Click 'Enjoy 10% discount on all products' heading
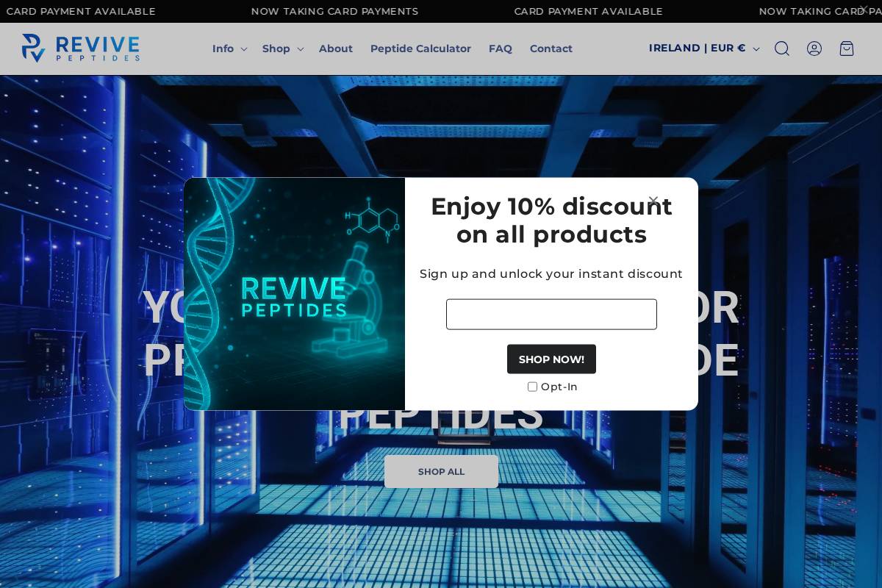Image resolution: width=882 pixels, height=588 pixels. click(551, 220)
